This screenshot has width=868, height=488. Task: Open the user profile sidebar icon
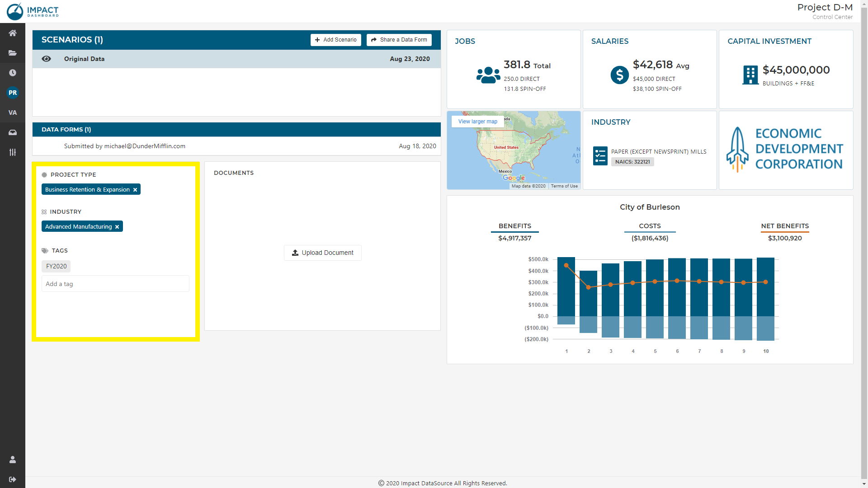pyautogui.click(x=13, y=460)
